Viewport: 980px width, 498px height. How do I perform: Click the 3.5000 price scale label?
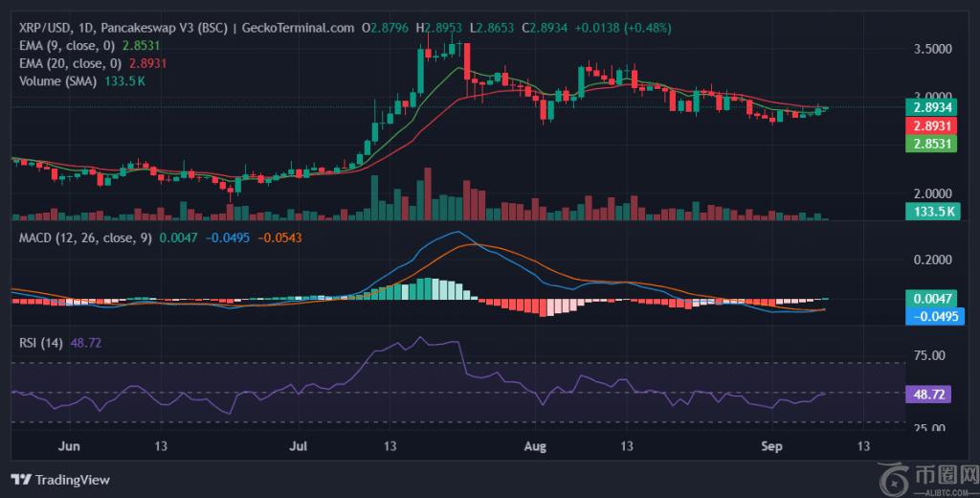point(931,48)
